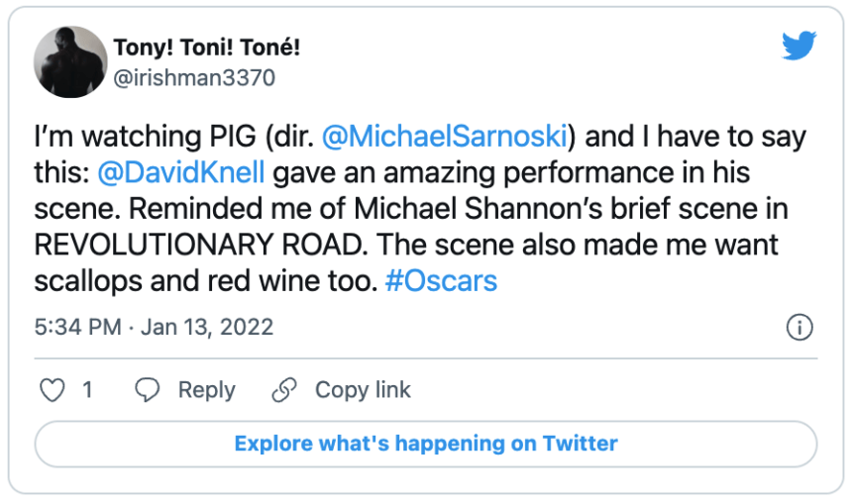Open the @MichaelSarnoski mention
Screen dimensions: 854x504
[445, 136]
